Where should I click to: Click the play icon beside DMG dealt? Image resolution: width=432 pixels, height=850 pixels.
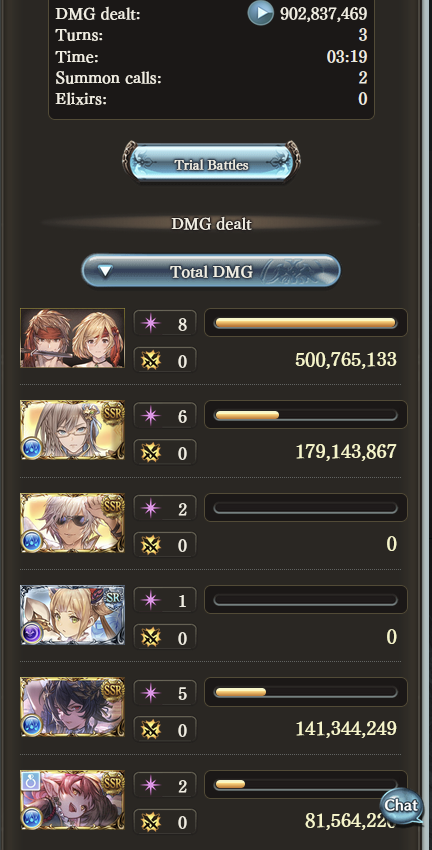[x=260, y=13]
